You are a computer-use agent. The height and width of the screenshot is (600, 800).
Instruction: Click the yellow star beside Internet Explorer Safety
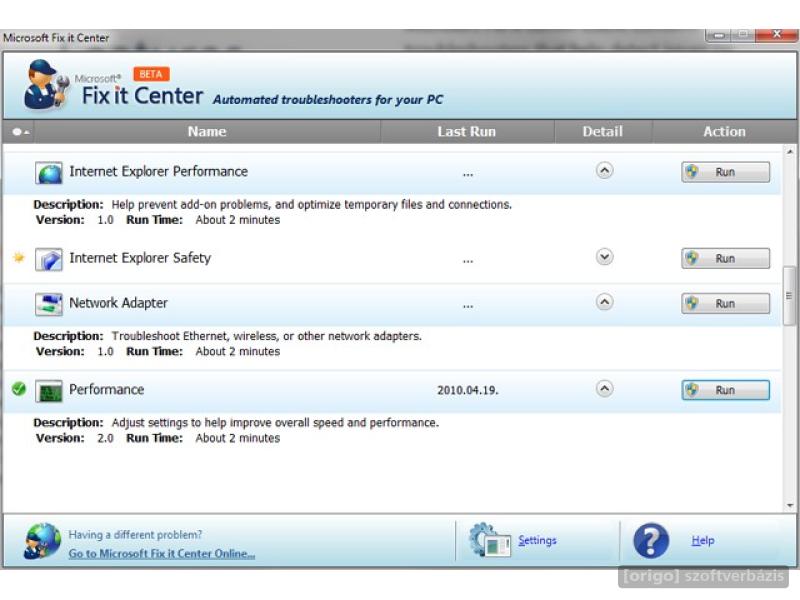pos(19,257)
